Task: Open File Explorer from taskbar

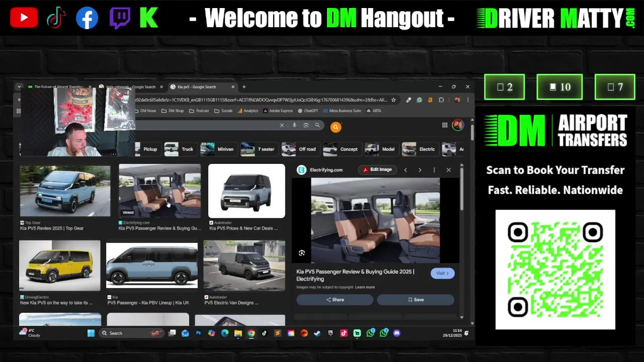Action: click(x=238, y=333)
